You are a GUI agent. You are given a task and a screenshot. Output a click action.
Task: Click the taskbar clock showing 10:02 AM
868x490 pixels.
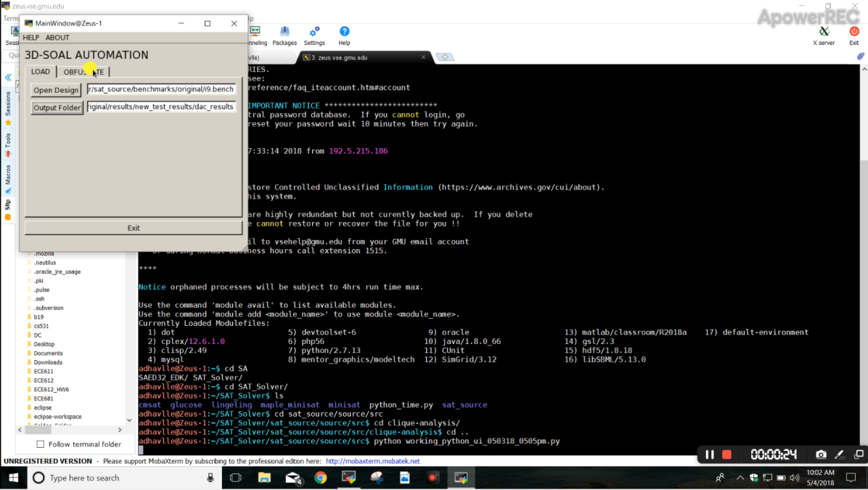820,477
